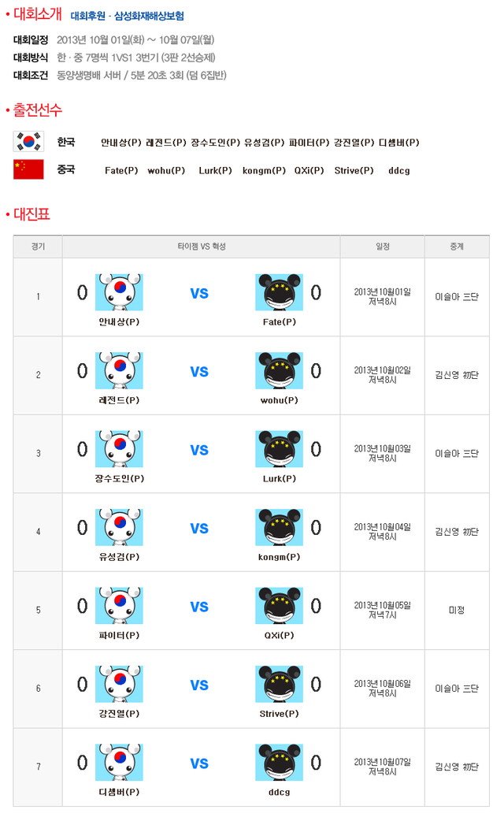Click Chinese mascot avatar above kongm(P)

point(279,527)
